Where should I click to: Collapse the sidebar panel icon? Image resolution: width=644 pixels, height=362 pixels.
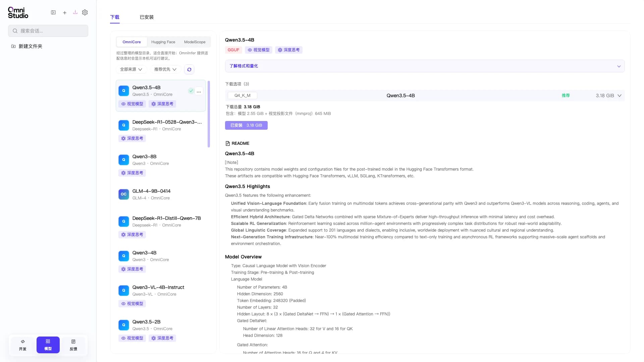53,12
